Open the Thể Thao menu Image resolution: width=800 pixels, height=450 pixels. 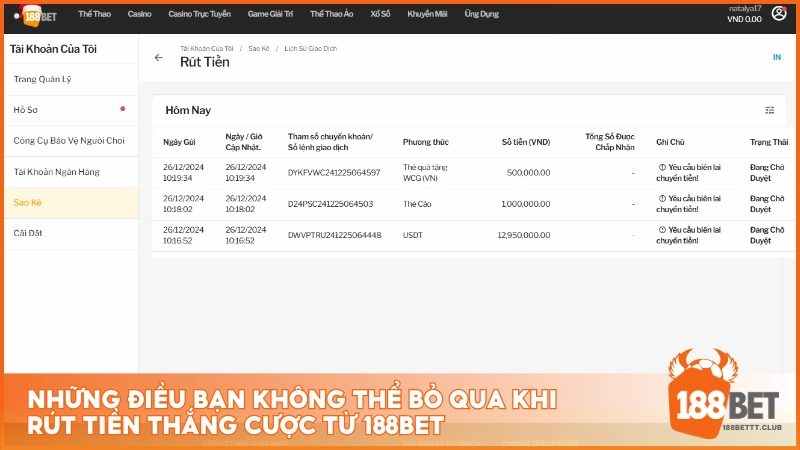coord(94,14)
